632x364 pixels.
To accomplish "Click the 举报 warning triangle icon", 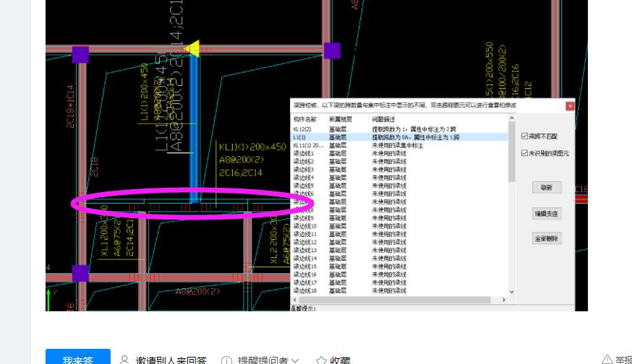I will tap(607, 360).
